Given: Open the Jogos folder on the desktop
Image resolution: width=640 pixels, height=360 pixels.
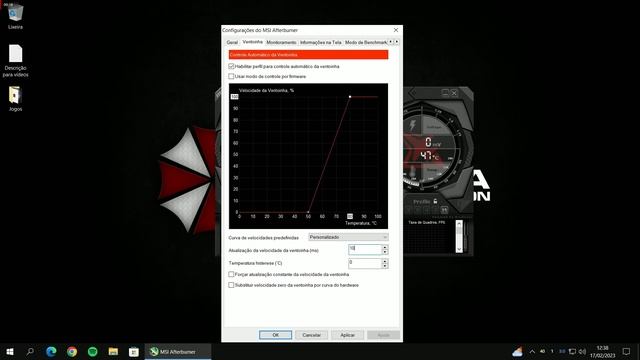Looking at the screenshot, I should (x=15, y=99).
